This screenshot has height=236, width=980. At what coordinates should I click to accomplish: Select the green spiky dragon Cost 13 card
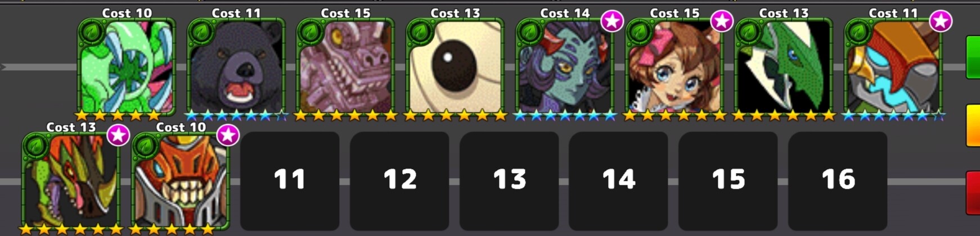coord(71,181)
